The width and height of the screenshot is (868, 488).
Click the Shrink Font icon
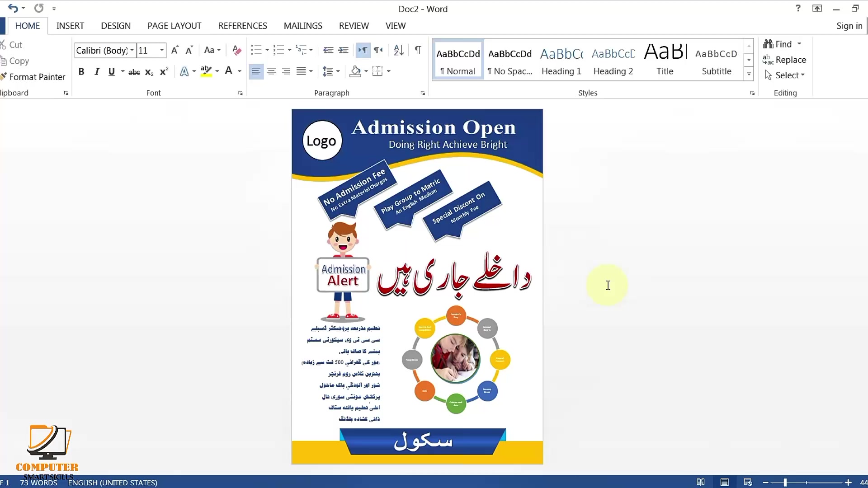[189, 50]
